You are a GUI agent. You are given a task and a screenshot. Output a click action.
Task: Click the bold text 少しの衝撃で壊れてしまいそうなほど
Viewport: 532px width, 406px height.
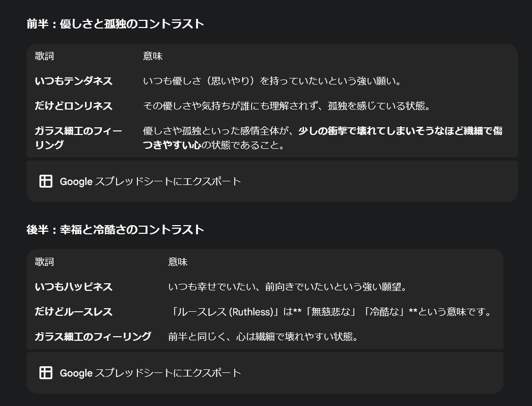coord(388,131)
